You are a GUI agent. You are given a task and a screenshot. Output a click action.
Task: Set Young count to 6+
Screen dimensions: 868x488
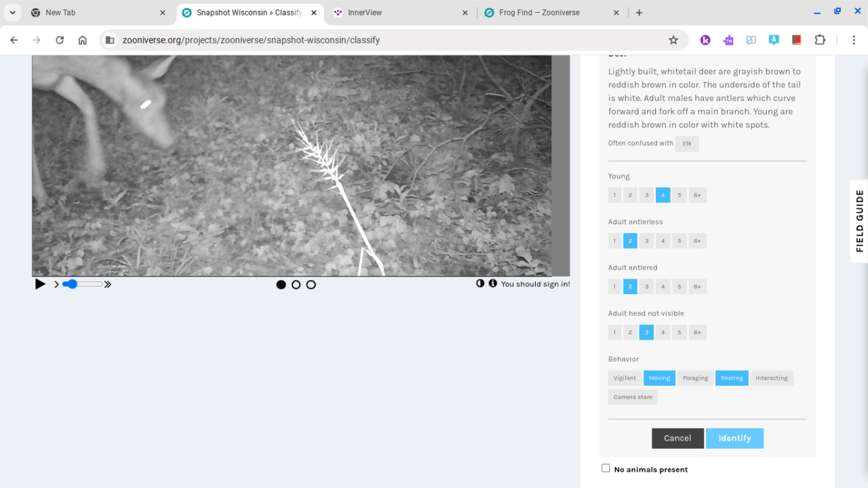[697, 195]
